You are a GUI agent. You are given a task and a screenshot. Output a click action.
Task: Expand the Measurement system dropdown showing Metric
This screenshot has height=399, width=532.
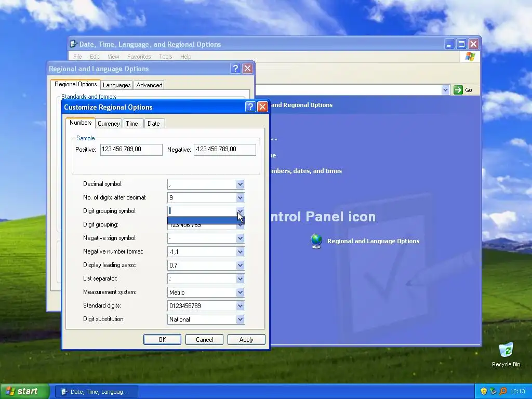pos(240,292)
